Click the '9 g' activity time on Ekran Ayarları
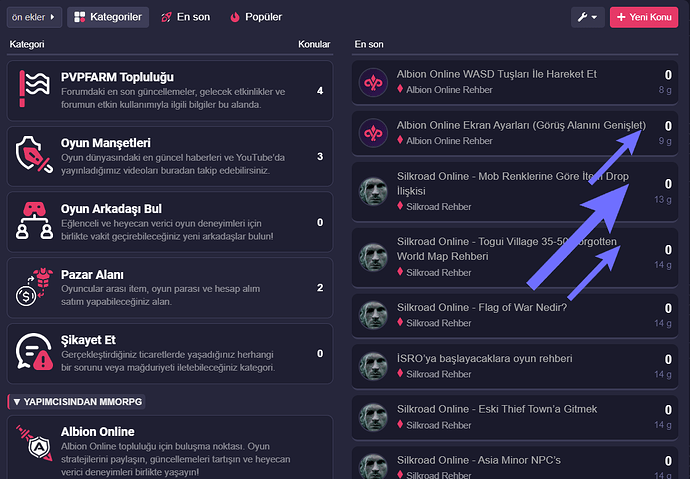 point(665,141)
